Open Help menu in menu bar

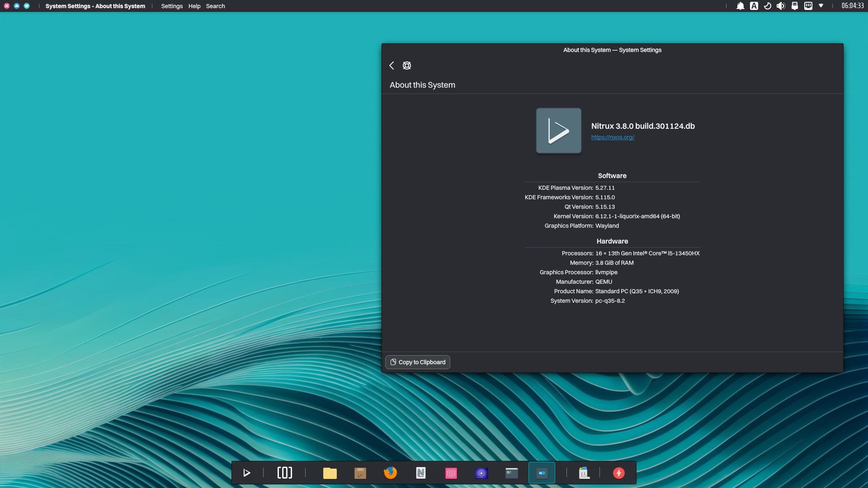pyautogui.click(x=194, y=5)
